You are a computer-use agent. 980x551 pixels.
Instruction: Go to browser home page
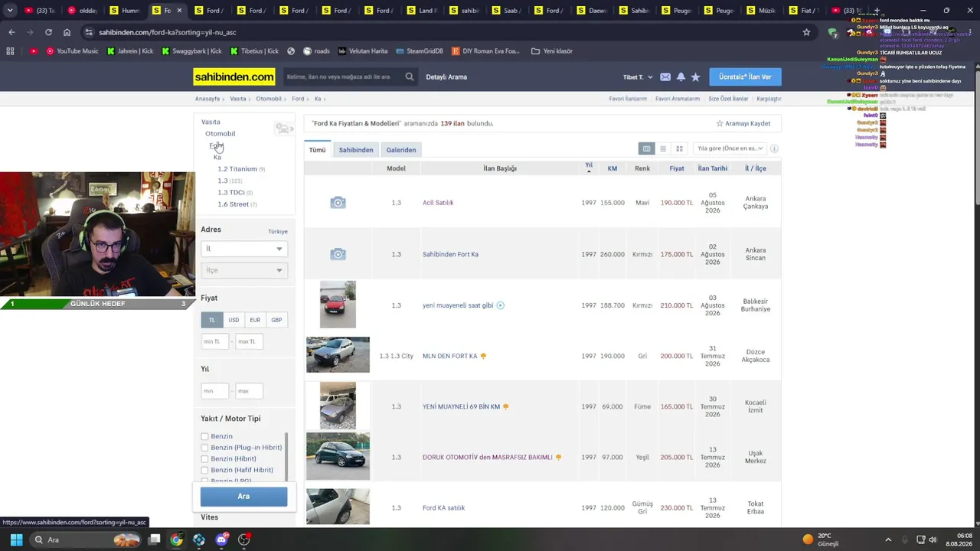point(67,32)
